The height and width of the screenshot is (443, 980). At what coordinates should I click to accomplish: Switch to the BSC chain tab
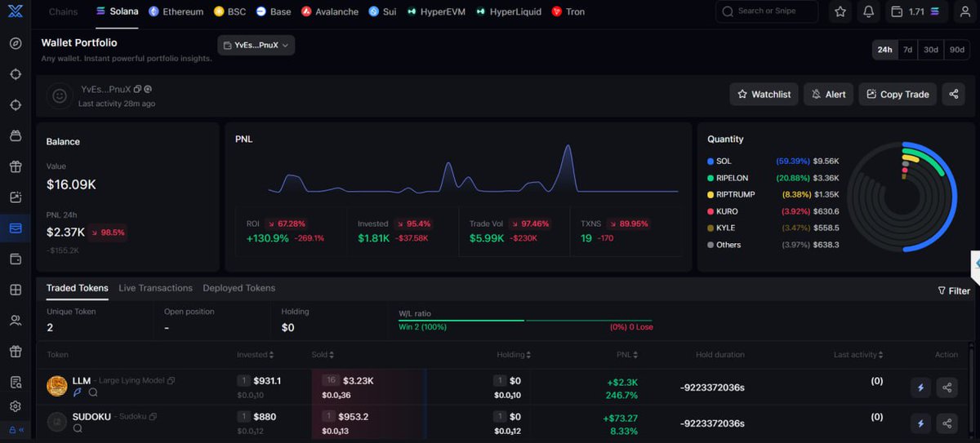(x=229, y=11)
